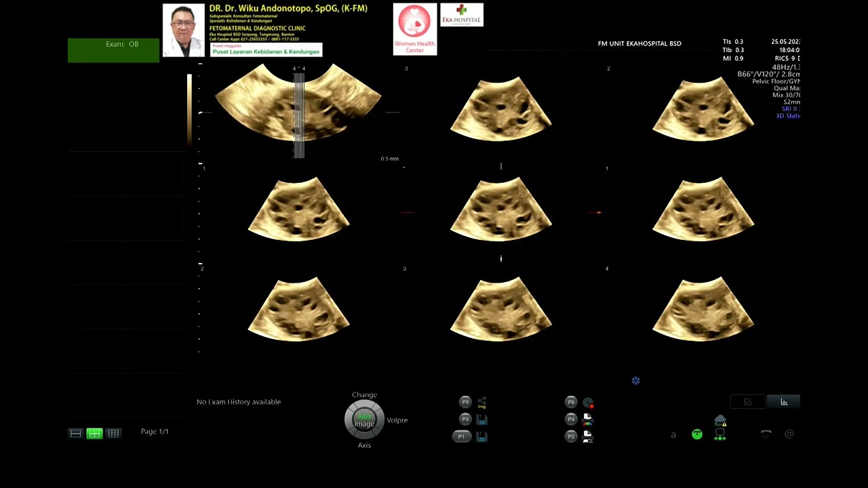Select tomographic slice labeled -3
The width and height of the screenshot is (868, 488).
tap(501, 108)
